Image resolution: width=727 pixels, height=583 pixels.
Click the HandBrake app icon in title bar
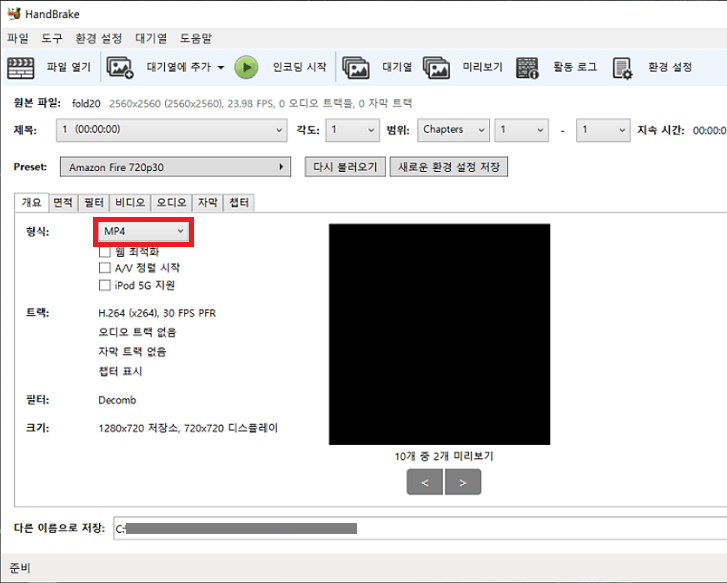click(x=14, y=13)
